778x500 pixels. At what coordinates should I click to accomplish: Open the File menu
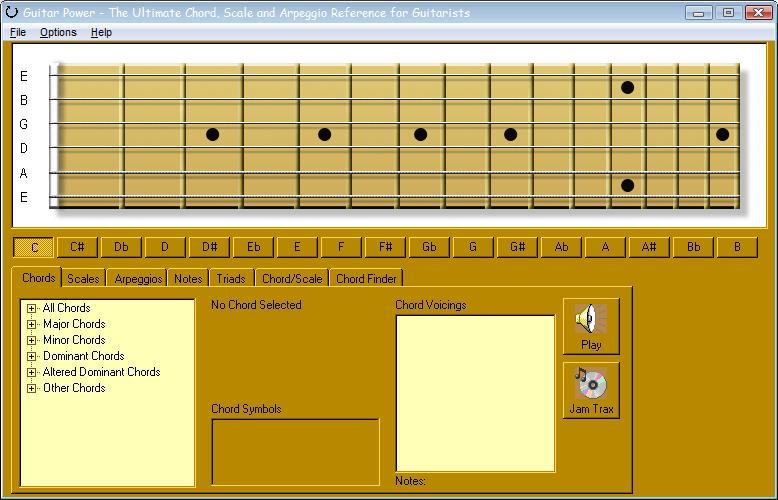pos(18,32)
